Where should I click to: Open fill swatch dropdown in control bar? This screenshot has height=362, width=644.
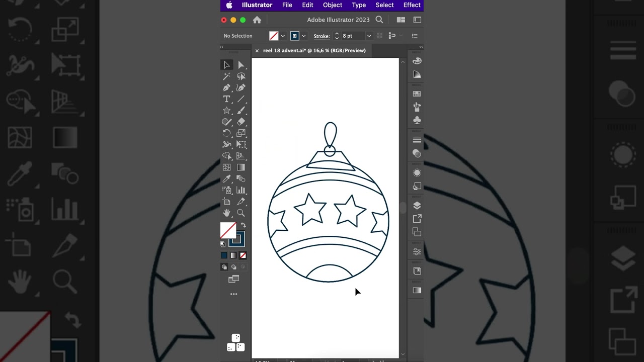pos(283,36)
